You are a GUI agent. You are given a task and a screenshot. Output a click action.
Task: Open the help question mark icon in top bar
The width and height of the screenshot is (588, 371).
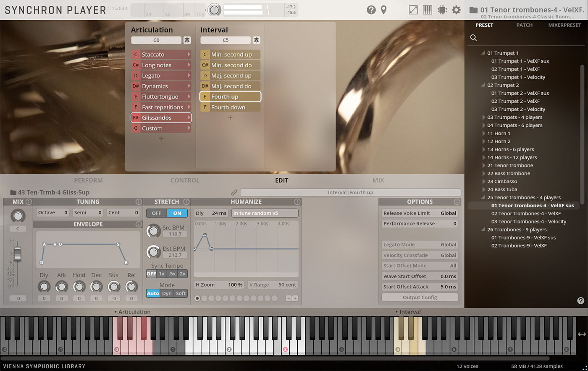(371, 10)
